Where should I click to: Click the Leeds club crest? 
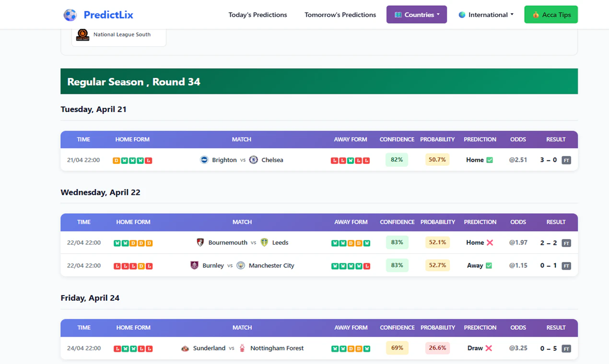point(264,242)
